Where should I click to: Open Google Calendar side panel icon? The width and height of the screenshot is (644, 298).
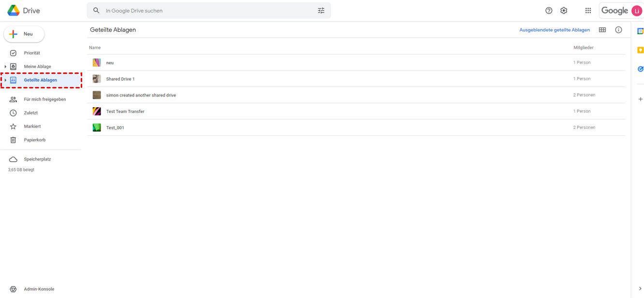coord(640,31)
